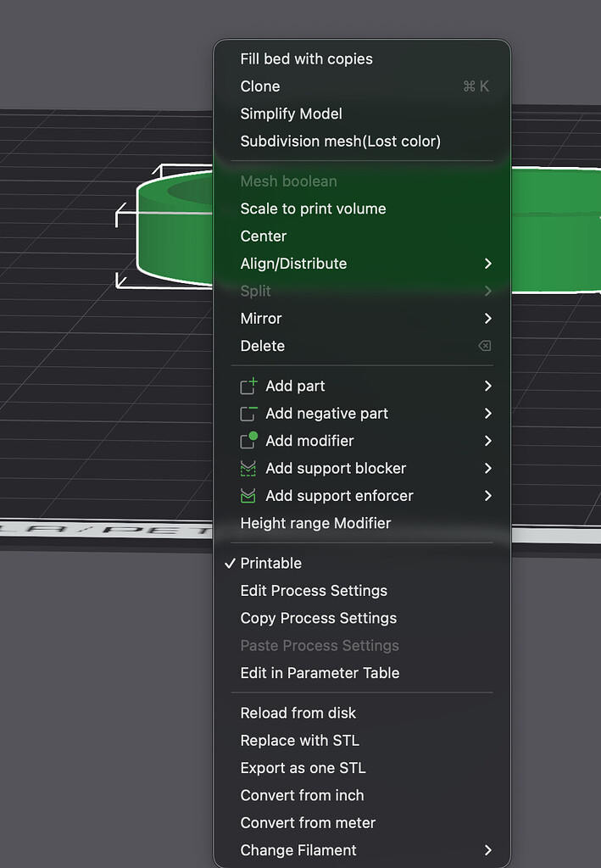Image resolution: width=601 pixels, height=868 pixels.
Task: Open the Add support enforcer submenu chevron
Action: coord(487,495)
